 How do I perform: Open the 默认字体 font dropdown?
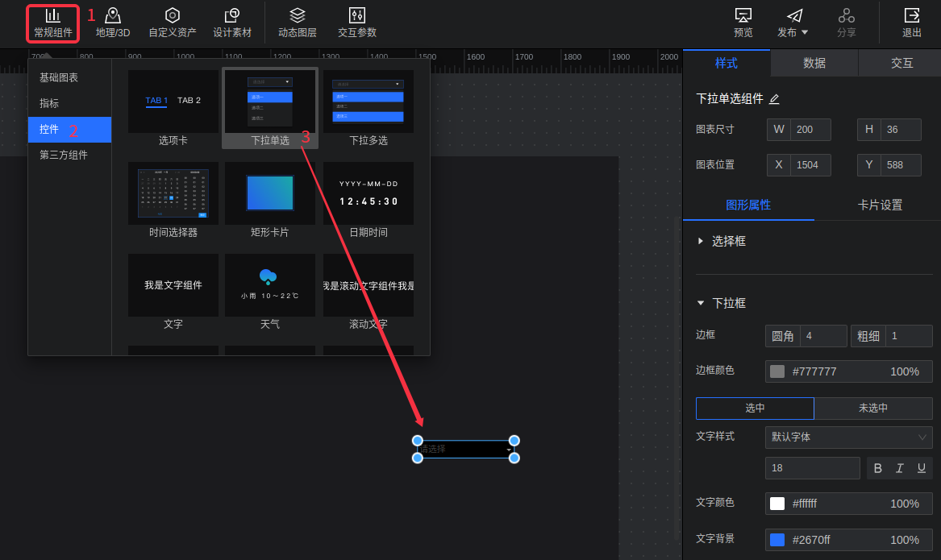tap(848, 438)
